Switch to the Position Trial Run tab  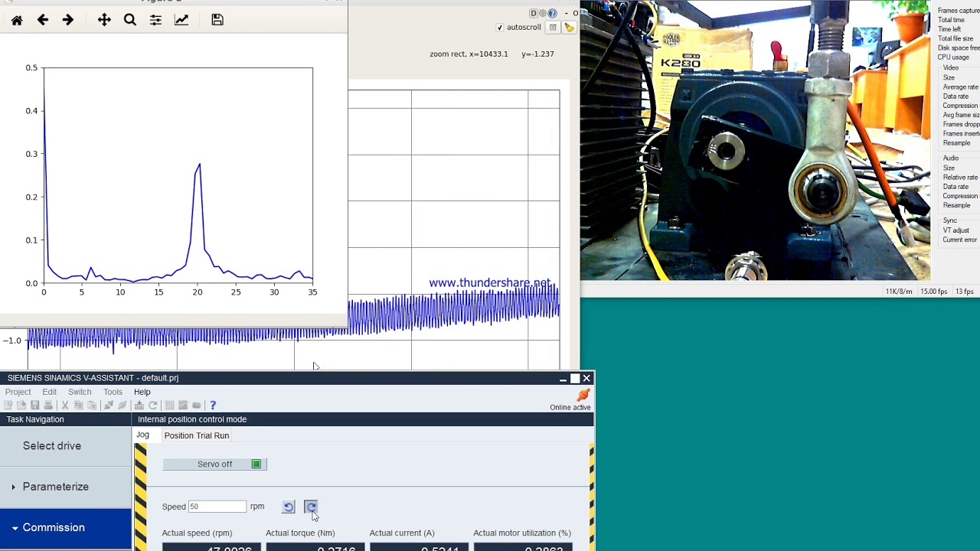point(197,435)
